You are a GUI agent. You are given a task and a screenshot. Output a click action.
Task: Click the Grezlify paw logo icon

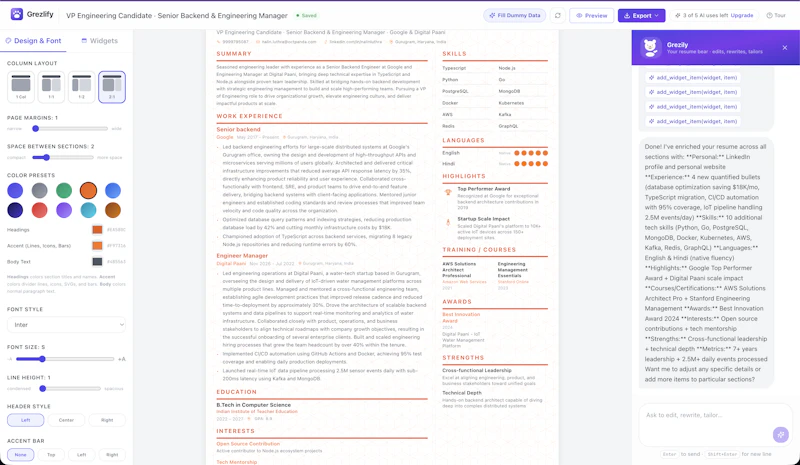(x=17, y=14)
